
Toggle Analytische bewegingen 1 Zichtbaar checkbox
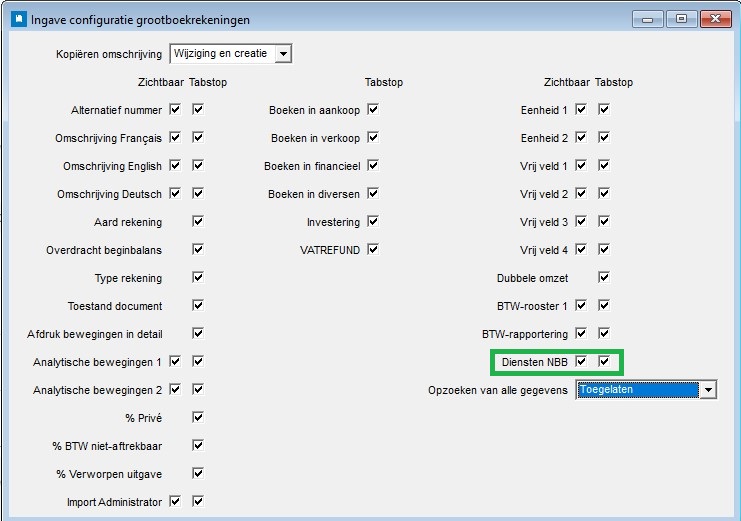click(x=175, y=361)
